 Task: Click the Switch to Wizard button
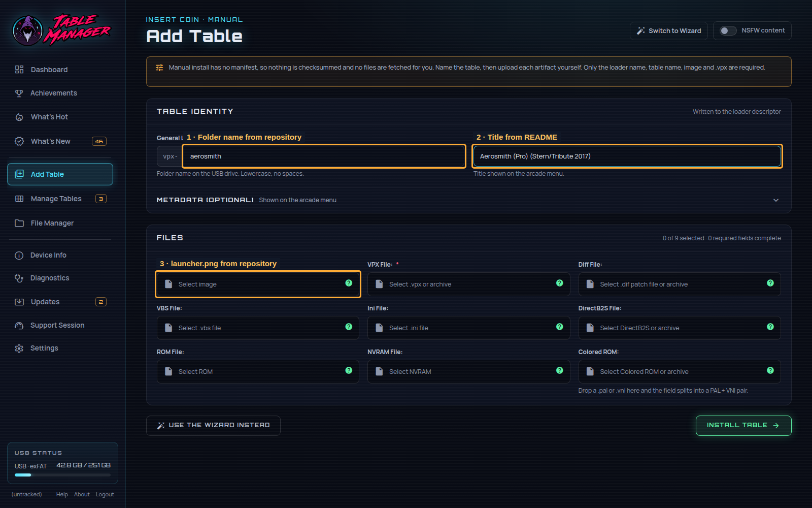pos(669,31)
